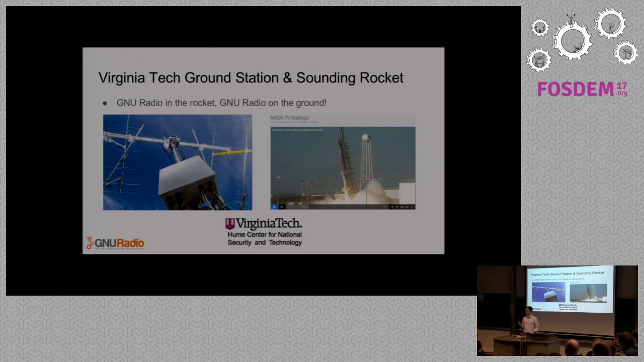This screenshot has width=644, height=362.
Task: Click the large center gear in FOSDEM graphic
Action: tap(573, 41)
